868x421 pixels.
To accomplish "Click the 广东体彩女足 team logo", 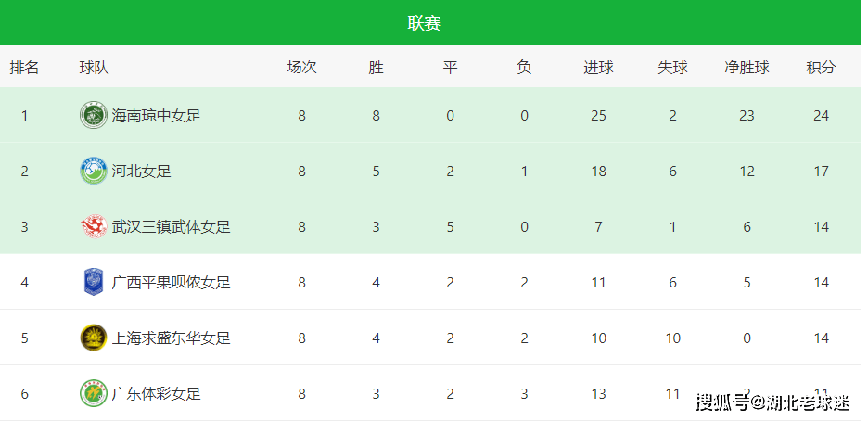I will [x=93, y=393].
